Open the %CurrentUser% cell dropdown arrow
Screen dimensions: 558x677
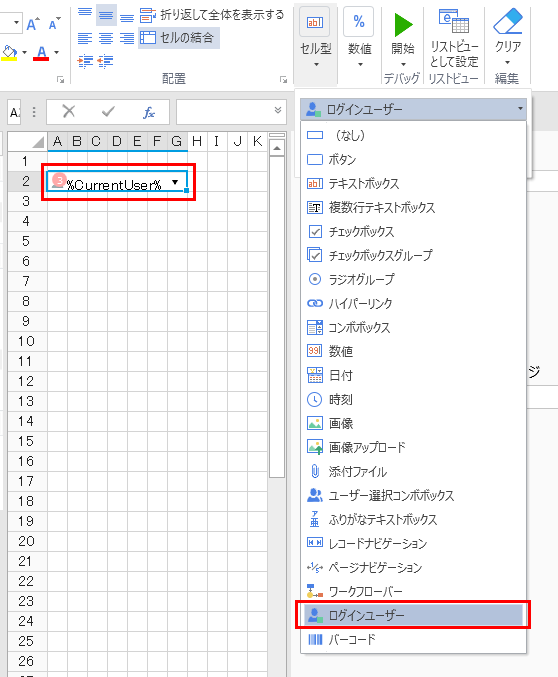point(175,182)
